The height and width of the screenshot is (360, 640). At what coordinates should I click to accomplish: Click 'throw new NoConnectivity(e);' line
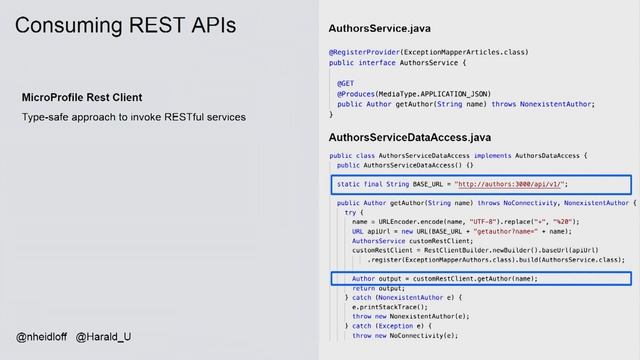[x=405, y=336]
